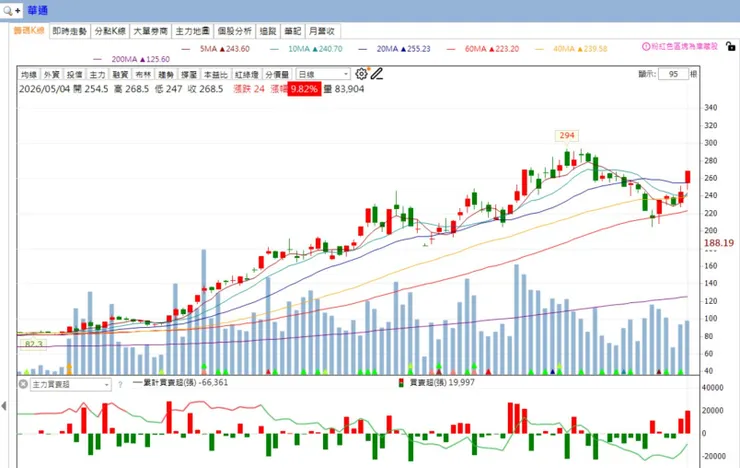Click the 華通 stock name title
Viewport: 740px width, 468px height.
tap(37, 10)
